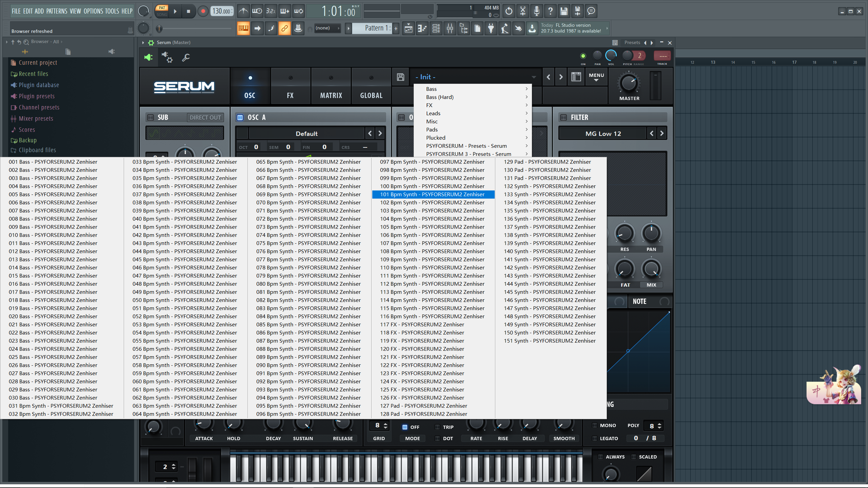Viewport: 868px width, 488px height.
Task: Click the Playlist view icon
Action: pyautogui.click(x=409, y=28)
